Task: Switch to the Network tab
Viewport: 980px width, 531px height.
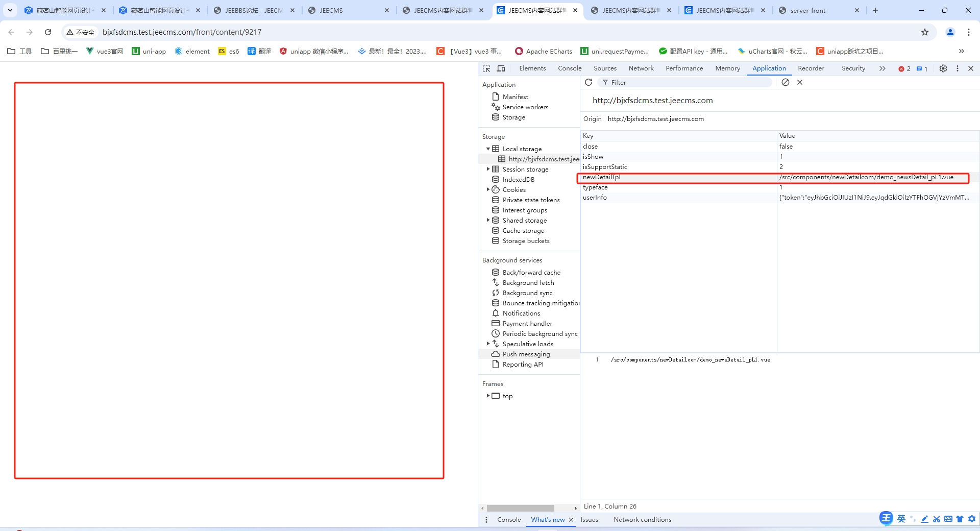Action: [641, 68]
